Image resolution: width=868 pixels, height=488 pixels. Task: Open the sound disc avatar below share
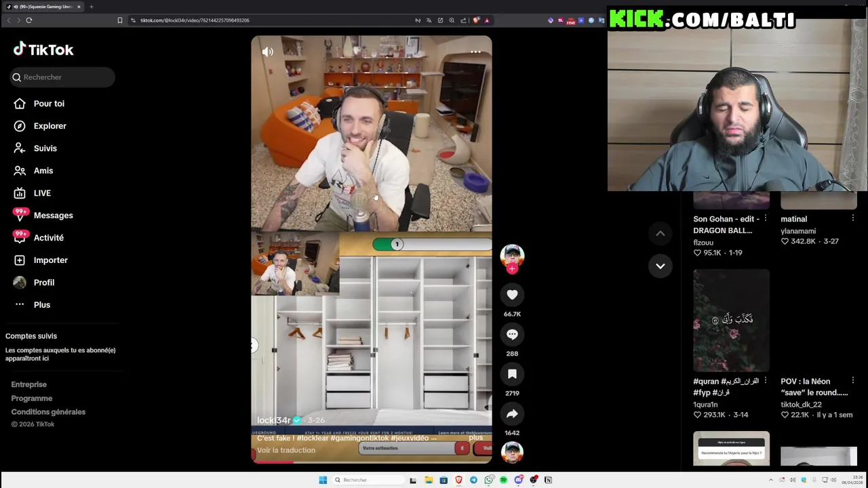512,453
